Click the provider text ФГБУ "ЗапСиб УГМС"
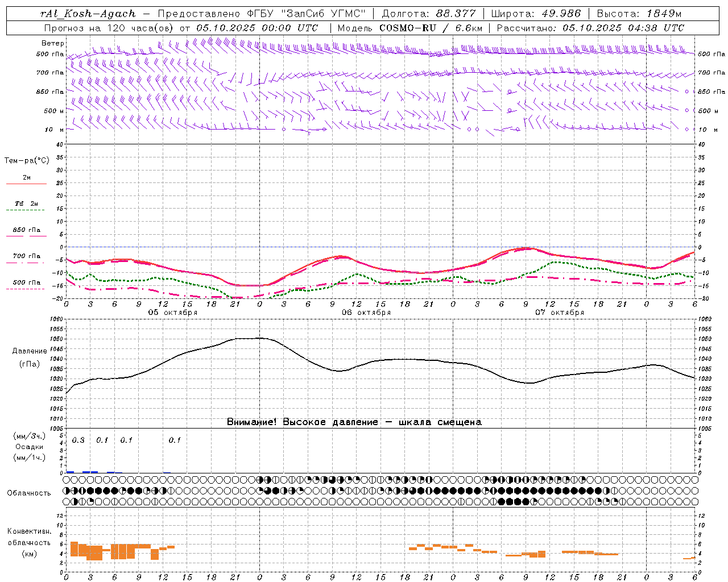Screen dimensions: 728x582 point(306,14)
